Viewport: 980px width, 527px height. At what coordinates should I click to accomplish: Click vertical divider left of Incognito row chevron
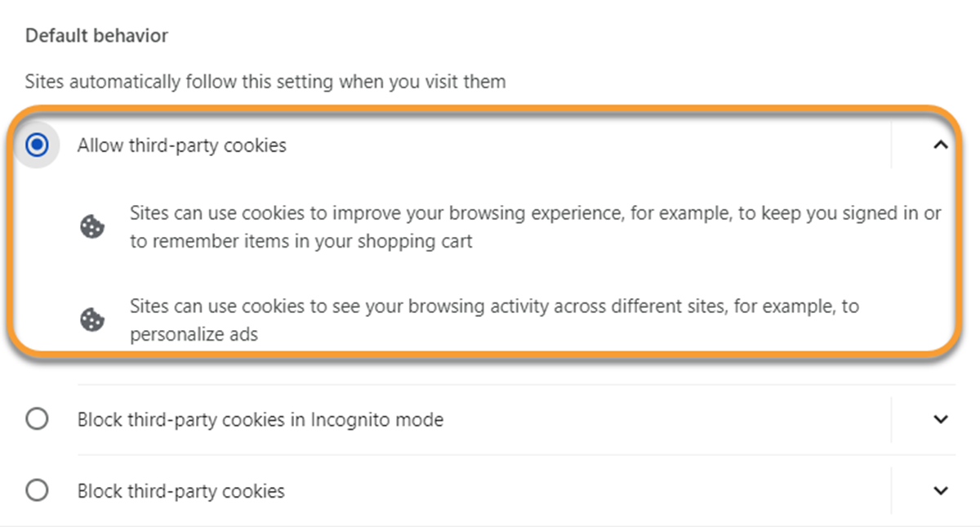coord(891,419)
